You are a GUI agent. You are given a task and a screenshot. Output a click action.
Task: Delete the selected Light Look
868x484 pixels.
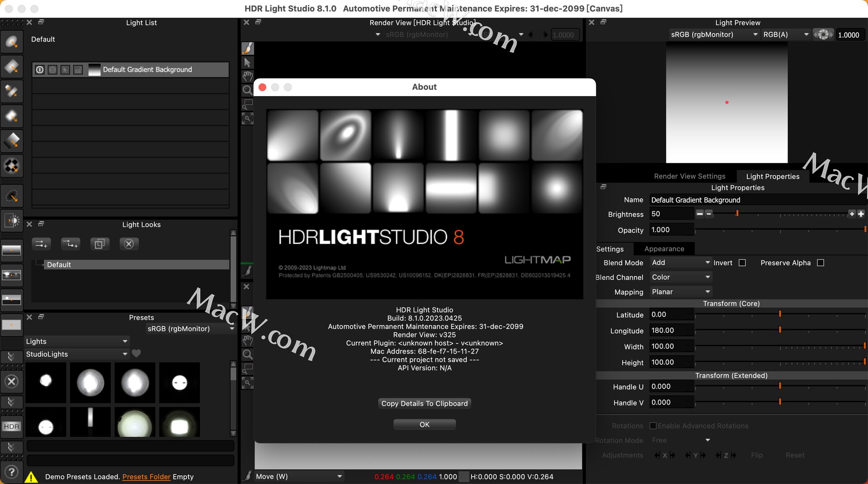129,244
